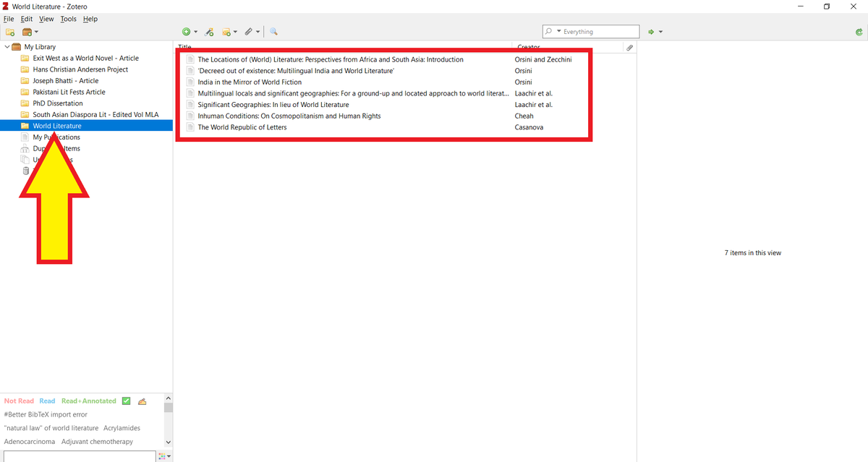Create a new note using the note icon
Screen dimensions: 868x462
point(226,31)
